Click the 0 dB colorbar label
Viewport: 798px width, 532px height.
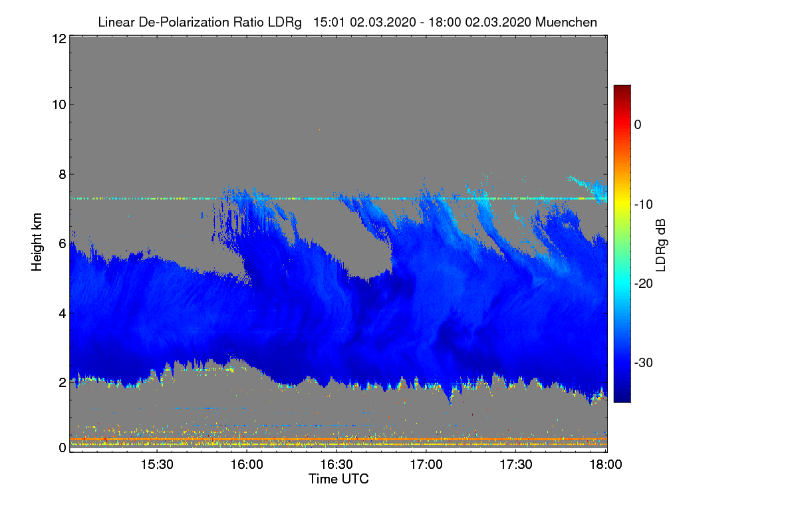[x=638, y=124]
